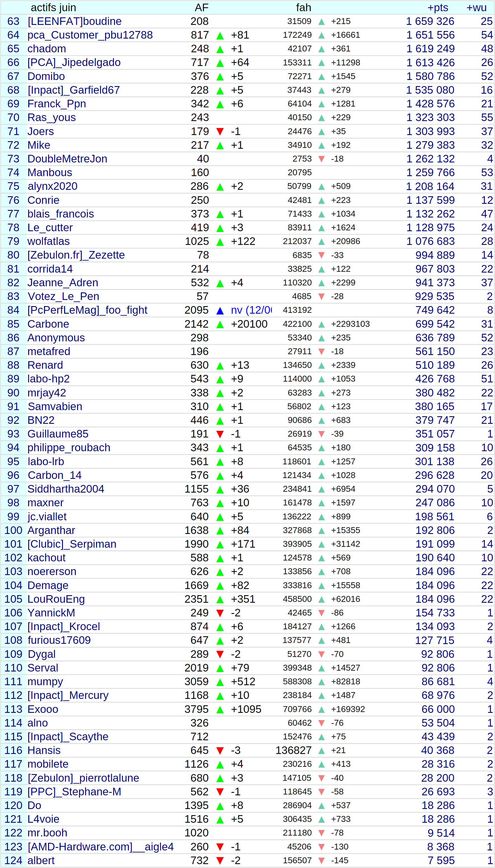Open the LouRouEng member link
This screenshot has width=495, height=868.
(x=56, y=599)
